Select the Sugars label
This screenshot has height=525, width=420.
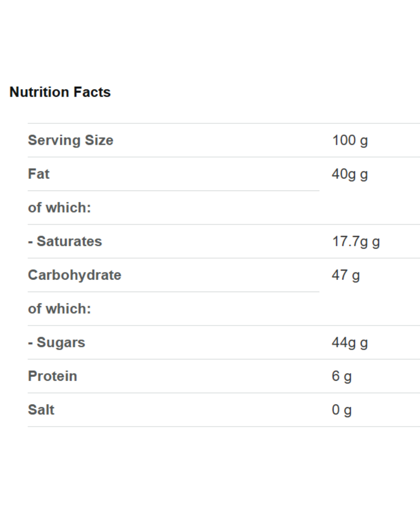pos(56,343)
